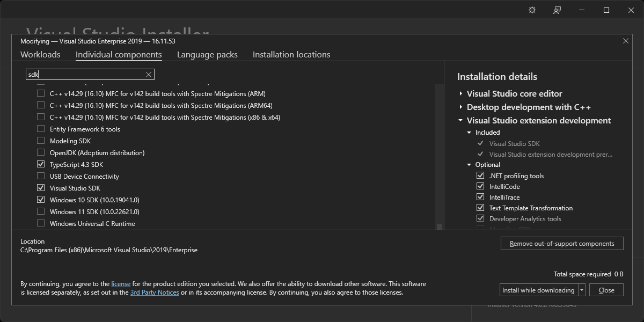Screen dimensions: 644x322
Task: Expand Desktop development with C++ section
Action: [461, 107]
